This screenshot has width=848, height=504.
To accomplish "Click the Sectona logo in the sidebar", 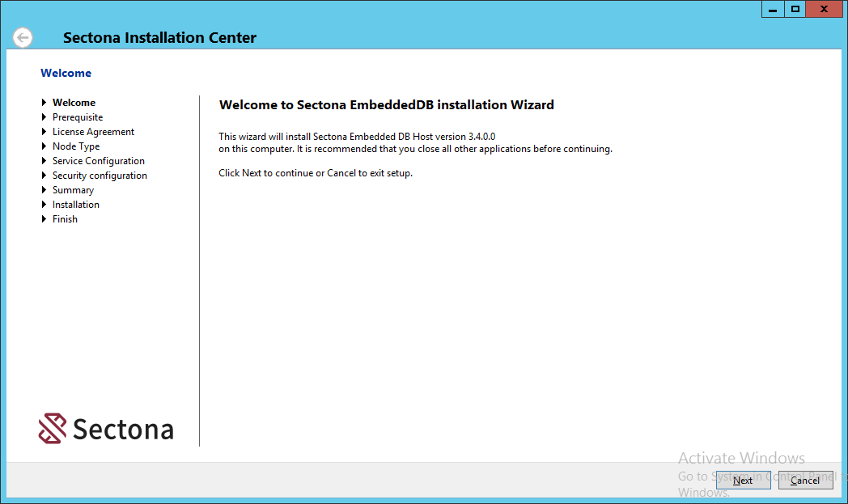I will [x=105, y=429].
